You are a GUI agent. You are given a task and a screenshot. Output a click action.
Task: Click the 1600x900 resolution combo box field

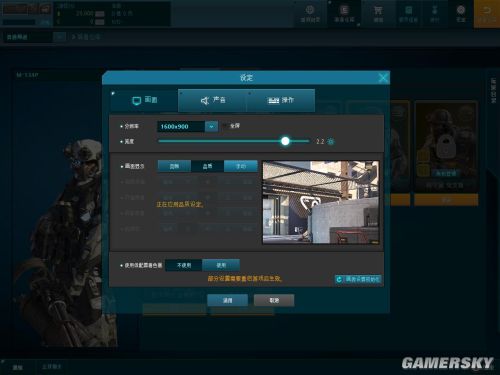(x=187, y=127)
